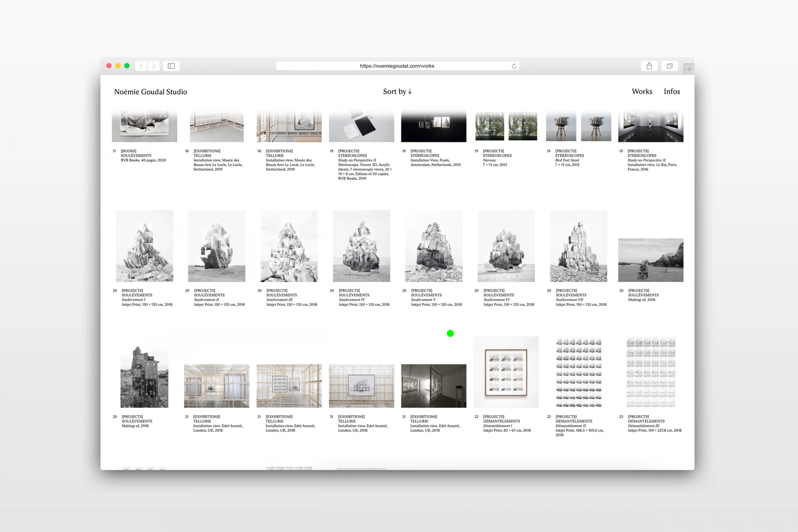Reload page with the refresh icon
The width and height of the screenshot is (798, 532).
click(x=514, y=66)
